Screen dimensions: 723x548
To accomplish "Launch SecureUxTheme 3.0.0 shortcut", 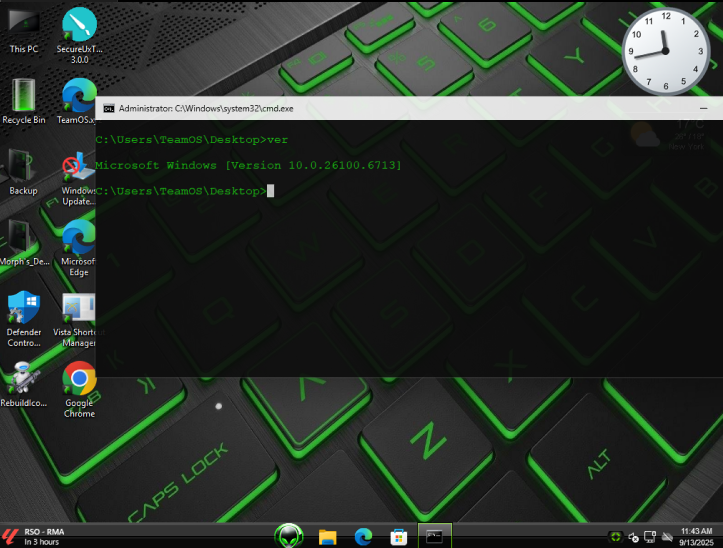I will 79,35.
